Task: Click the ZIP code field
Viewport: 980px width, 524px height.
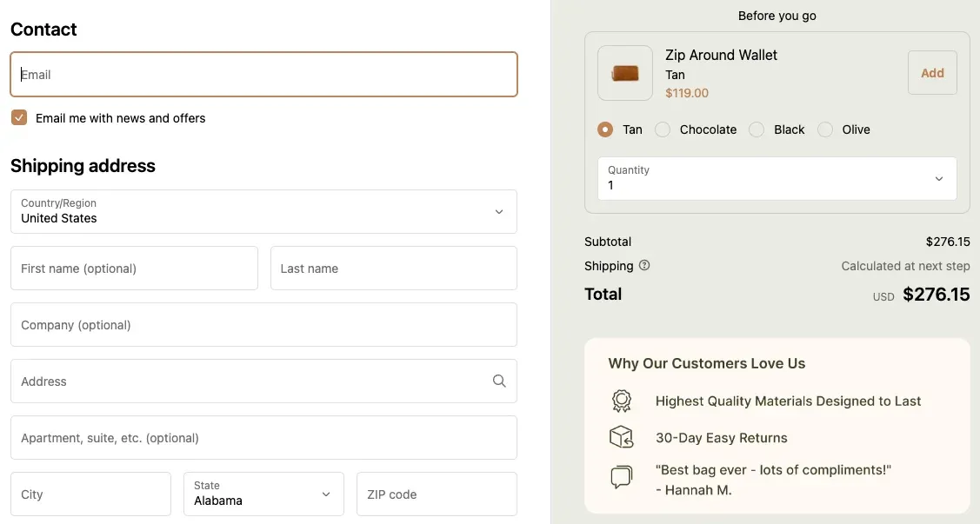Action: (437, 494)
